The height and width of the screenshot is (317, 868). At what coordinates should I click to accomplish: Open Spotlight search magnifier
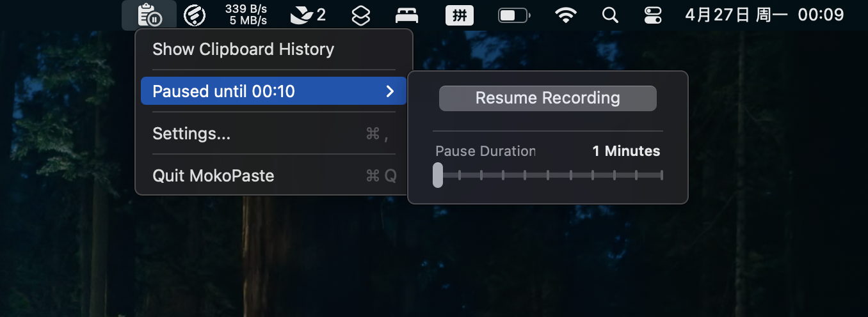[611, 15]
